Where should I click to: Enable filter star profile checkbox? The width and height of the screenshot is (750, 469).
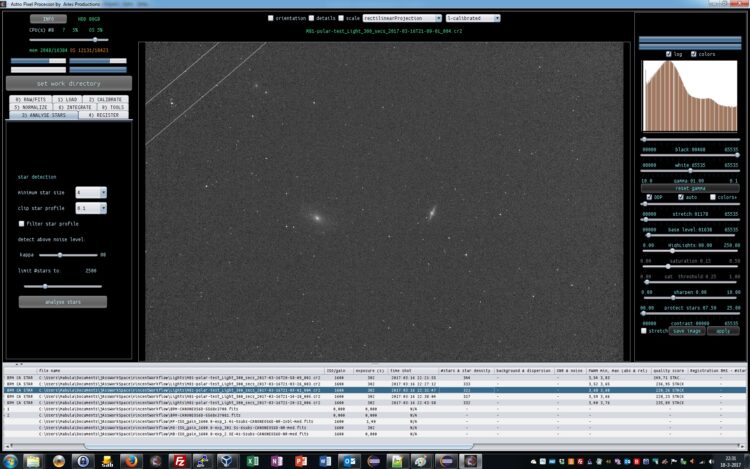click(22, 224)
